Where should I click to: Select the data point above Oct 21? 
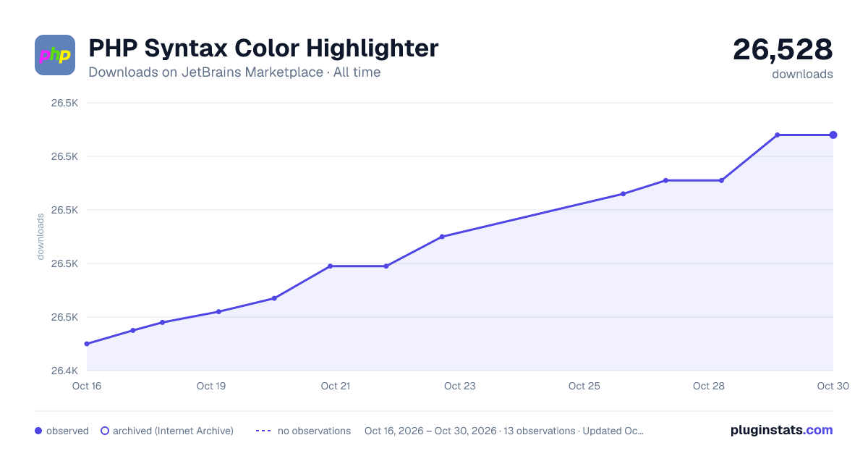tap(330, 266)
